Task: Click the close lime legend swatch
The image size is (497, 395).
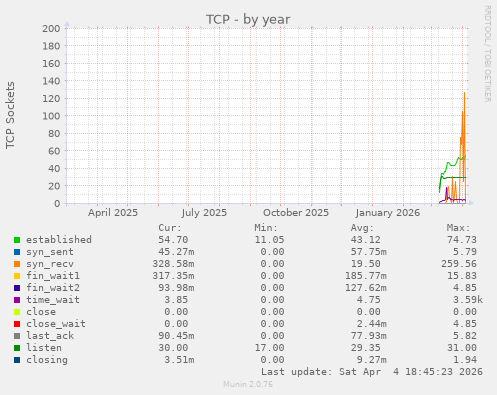Action: tap(17, 312)
